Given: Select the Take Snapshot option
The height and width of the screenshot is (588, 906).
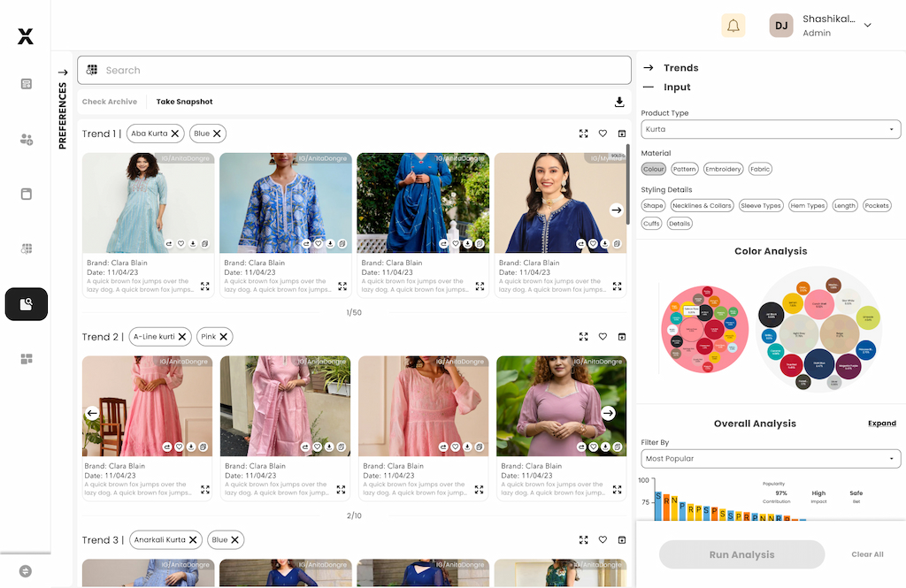Looking at the screenshot, I should tap(184, 102).
